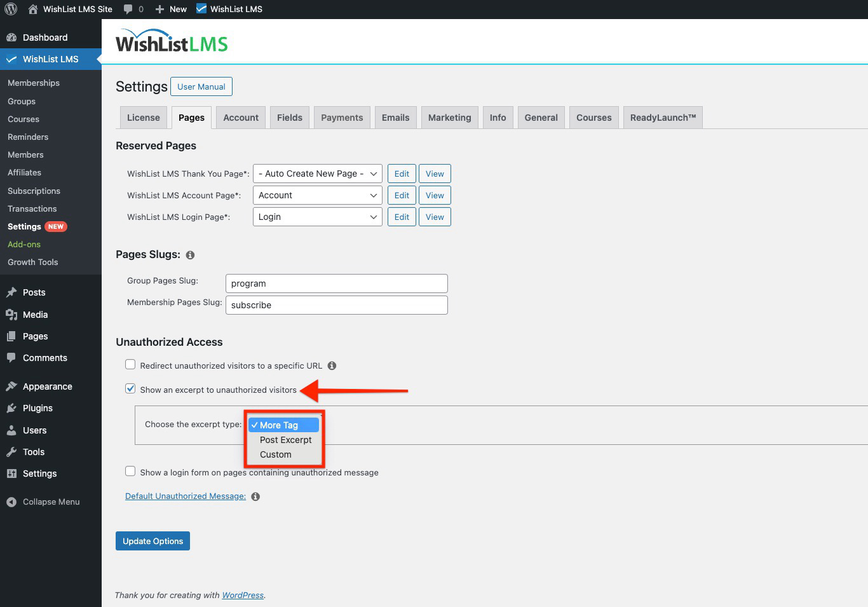This screenshot has width=868, height=607.
Task: Enable redirect unauthorized visitors checkbox
Action: pyautogui.click(x=130, y=365)
